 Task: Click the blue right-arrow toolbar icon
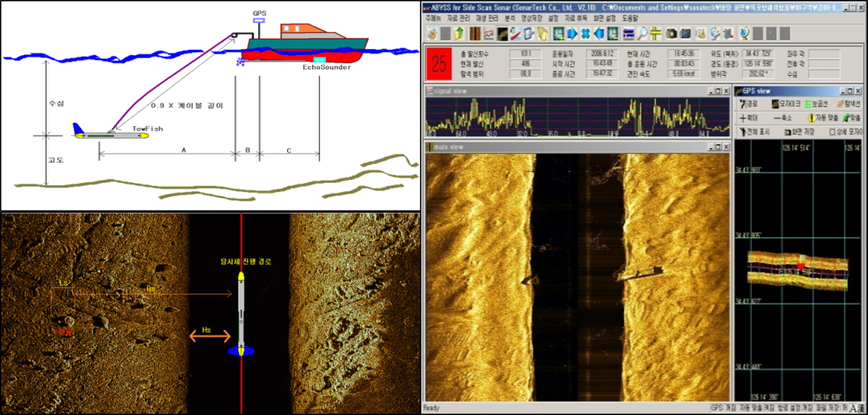[572, 34]
